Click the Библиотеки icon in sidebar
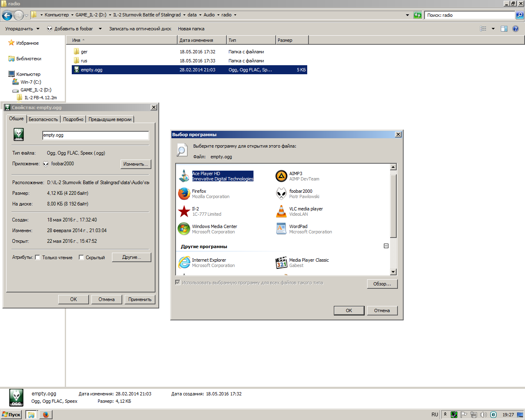This screenshot has width=525, height=420. coord(11,59)
